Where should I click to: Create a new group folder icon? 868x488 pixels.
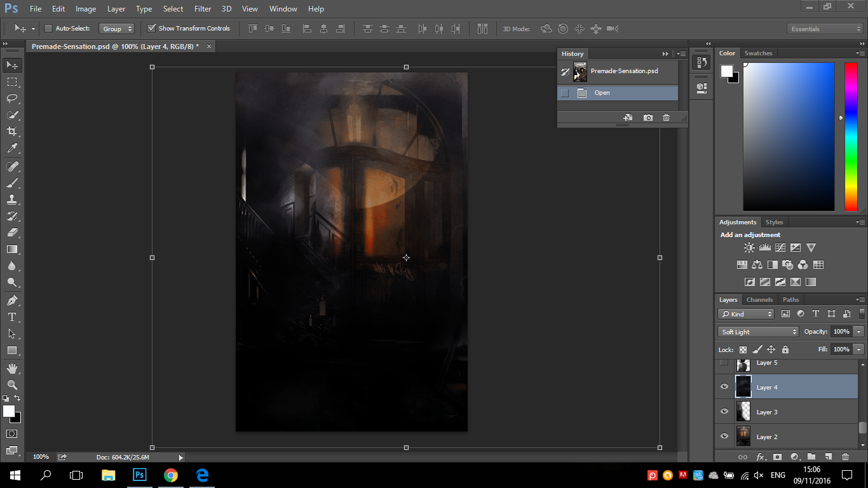[x=811, y=457]
